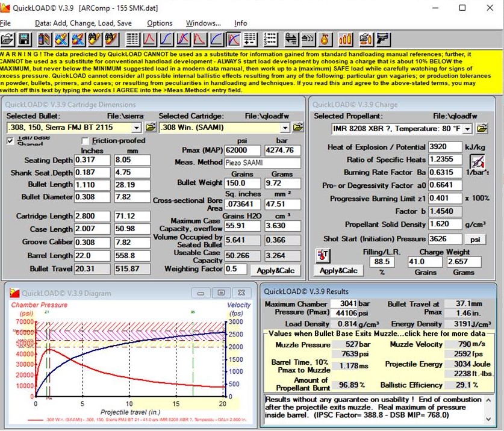Image resolution: width=504 pixels, height=431 pixels.
Task: Open the Options menu
Action: (160, 23)
